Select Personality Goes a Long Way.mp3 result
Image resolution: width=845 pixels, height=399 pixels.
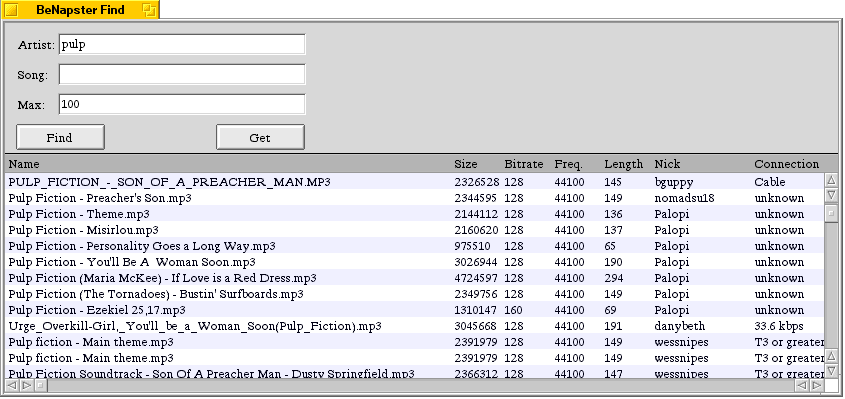pyautogui.click(x=414, y=246)
